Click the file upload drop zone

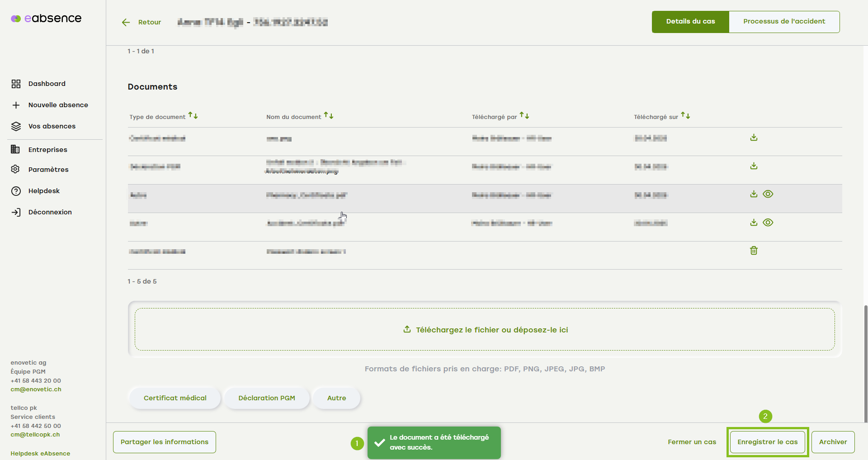[x=485, y=330]
